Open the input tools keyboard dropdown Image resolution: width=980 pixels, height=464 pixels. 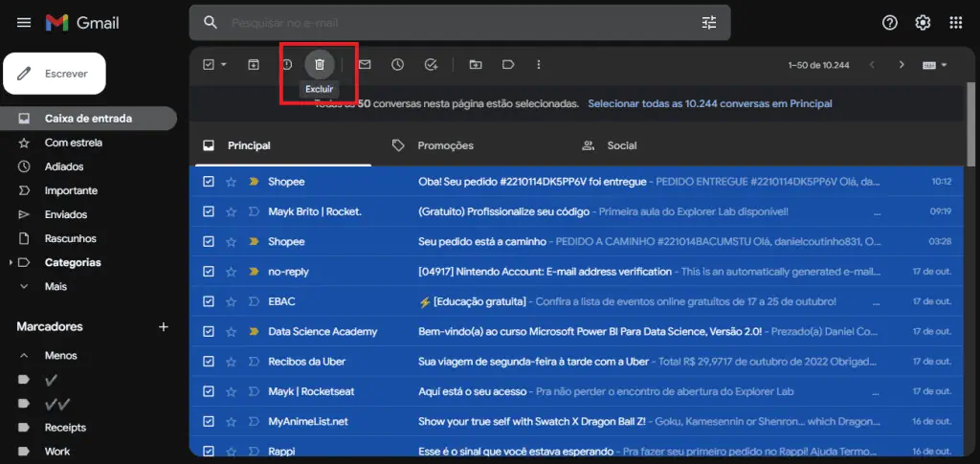(935, 65)
